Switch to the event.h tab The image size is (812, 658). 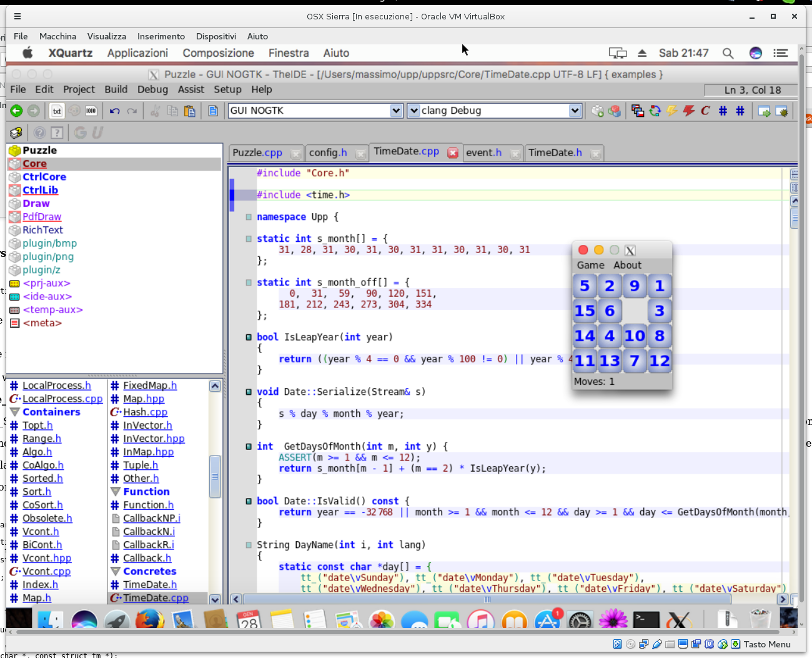pyautogui.click(x=483, y=152)
